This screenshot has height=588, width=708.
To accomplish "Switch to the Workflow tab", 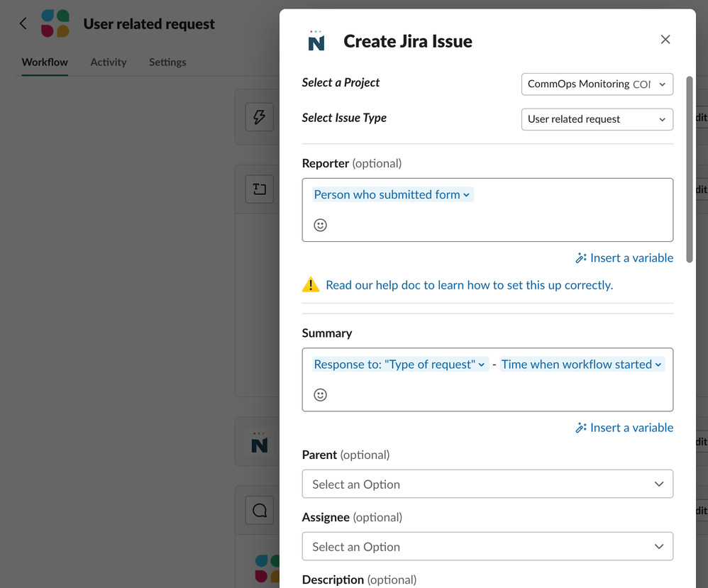I will 45,62.
